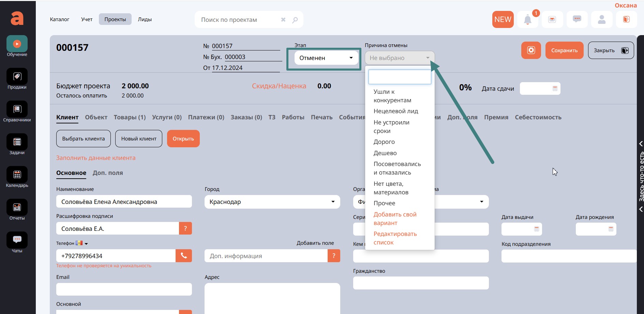
Task: Expand the phone country flag selector
Action: click(x=81, y=243)
